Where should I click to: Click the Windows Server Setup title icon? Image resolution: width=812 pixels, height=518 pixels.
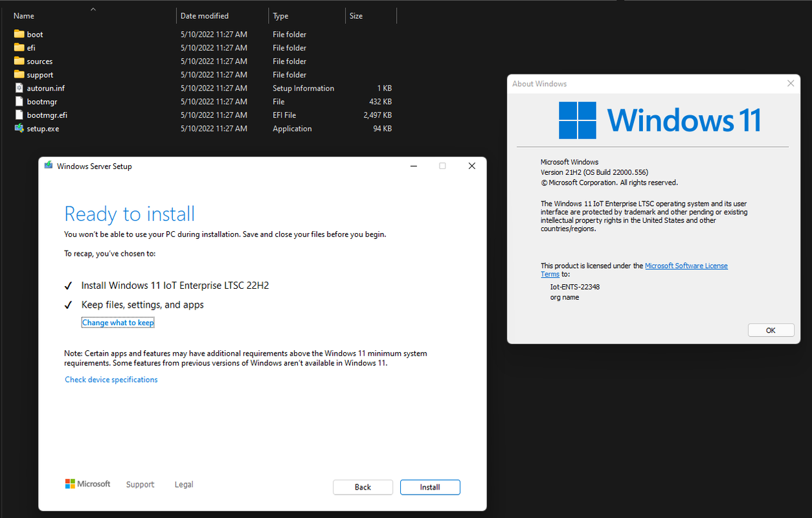[49, 166]
